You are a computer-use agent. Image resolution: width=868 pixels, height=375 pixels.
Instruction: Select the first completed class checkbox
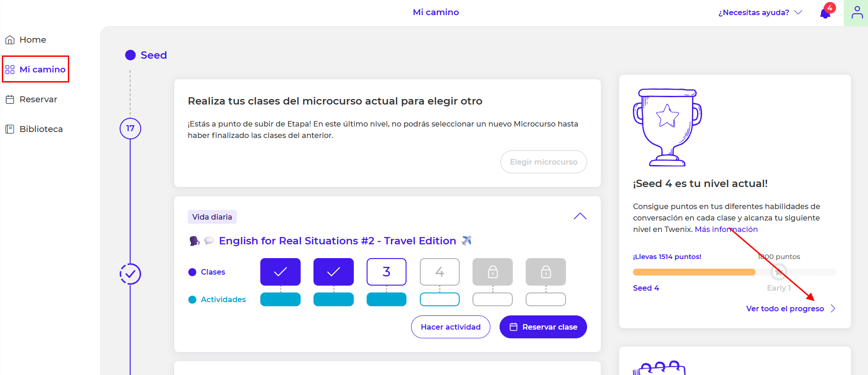280,272
